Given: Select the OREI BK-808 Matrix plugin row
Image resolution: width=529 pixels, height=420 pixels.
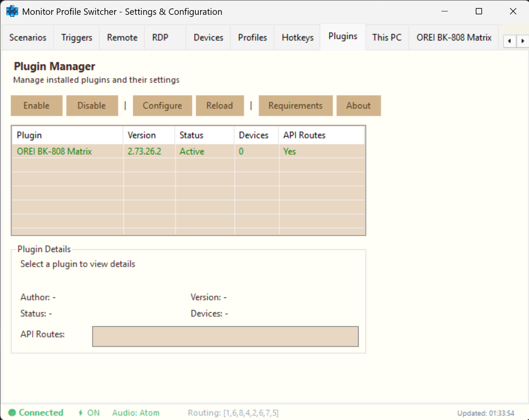Looking at the screenshot, I should click(x=67, y=151).
